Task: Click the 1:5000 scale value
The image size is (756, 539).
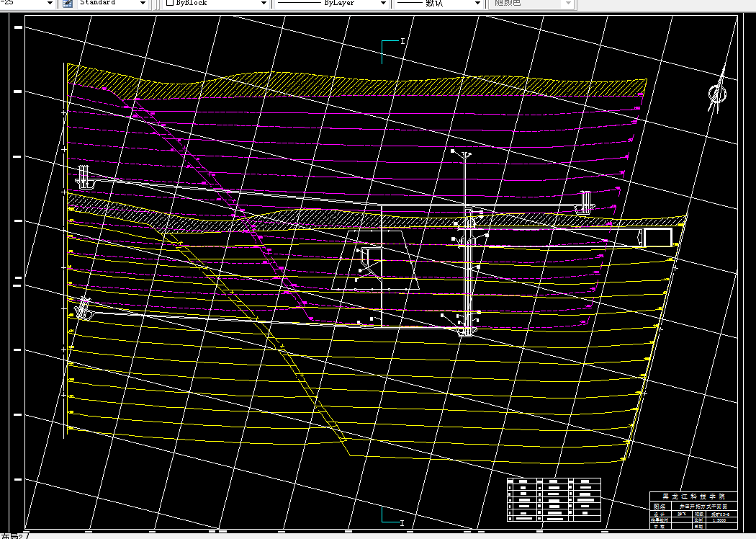Action: tap(719, 521)
